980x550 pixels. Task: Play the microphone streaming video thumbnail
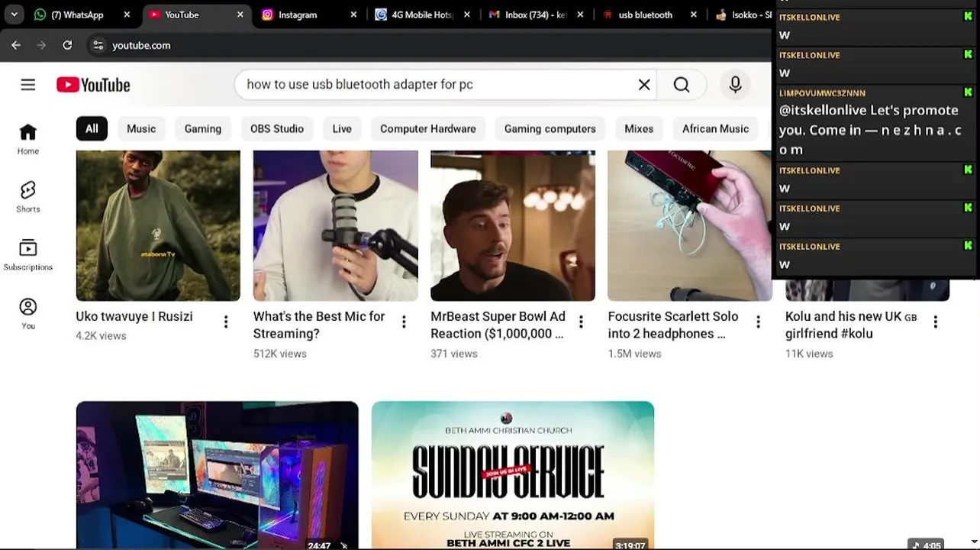coord(336,225)
